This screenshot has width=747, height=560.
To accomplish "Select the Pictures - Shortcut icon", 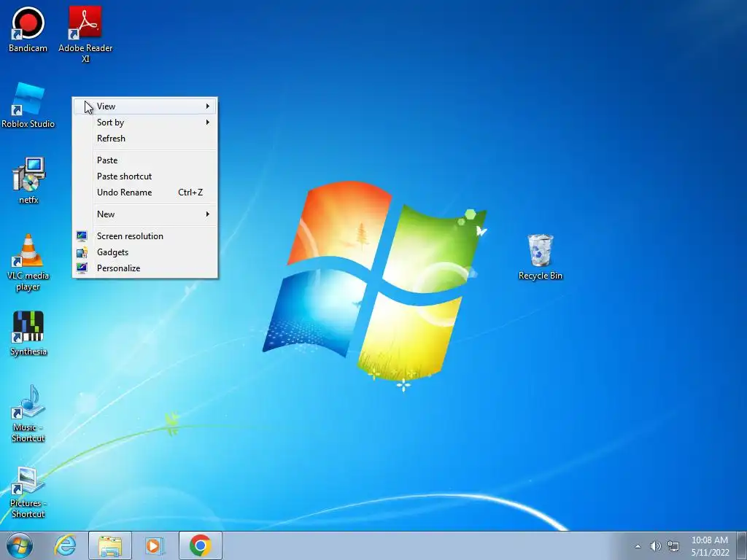I will click(28, 492).
